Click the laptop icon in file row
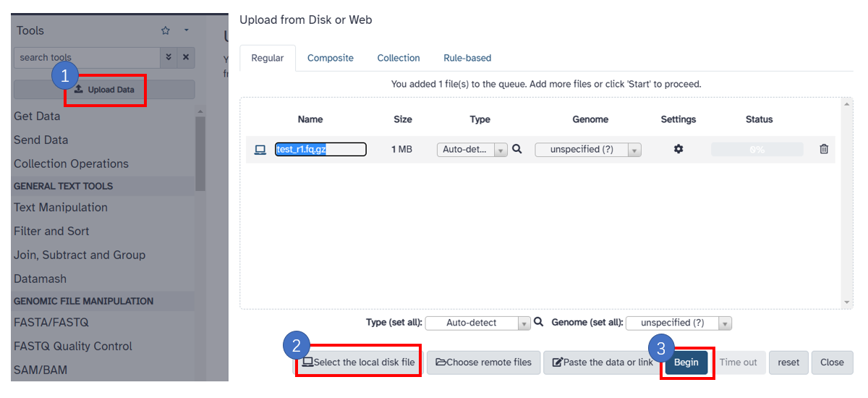Image resolution: width=868 pixels, height=398 pixels. point(260,150)
